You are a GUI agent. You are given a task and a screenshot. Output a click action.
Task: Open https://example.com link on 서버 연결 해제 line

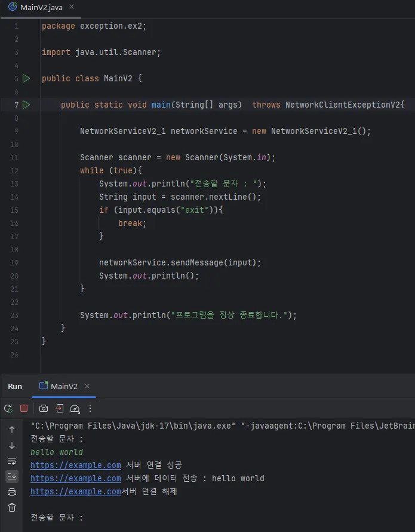[x=76, y=491]
